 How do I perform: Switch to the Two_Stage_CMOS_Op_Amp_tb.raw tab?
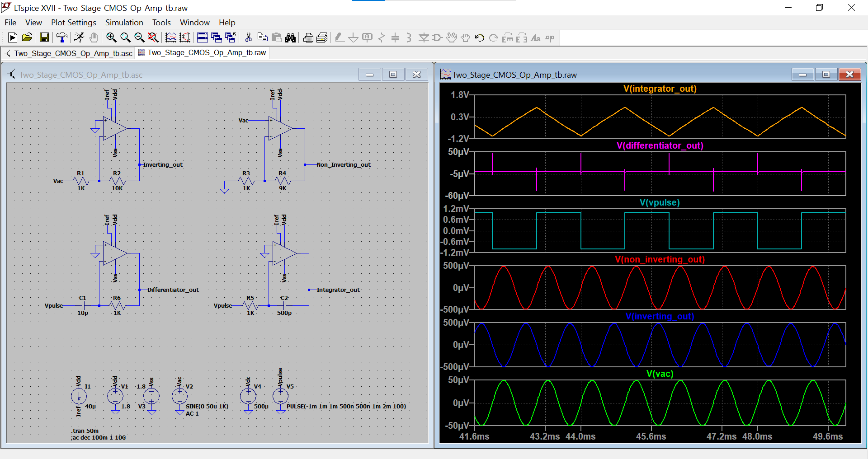click(x=202, y=53)
